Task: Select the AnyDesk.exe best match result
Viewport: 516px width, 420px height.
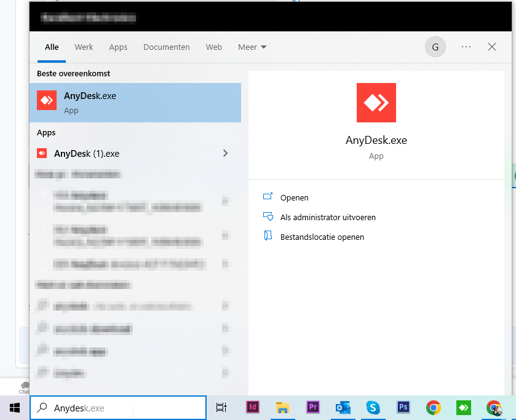Action: (135, 103)
